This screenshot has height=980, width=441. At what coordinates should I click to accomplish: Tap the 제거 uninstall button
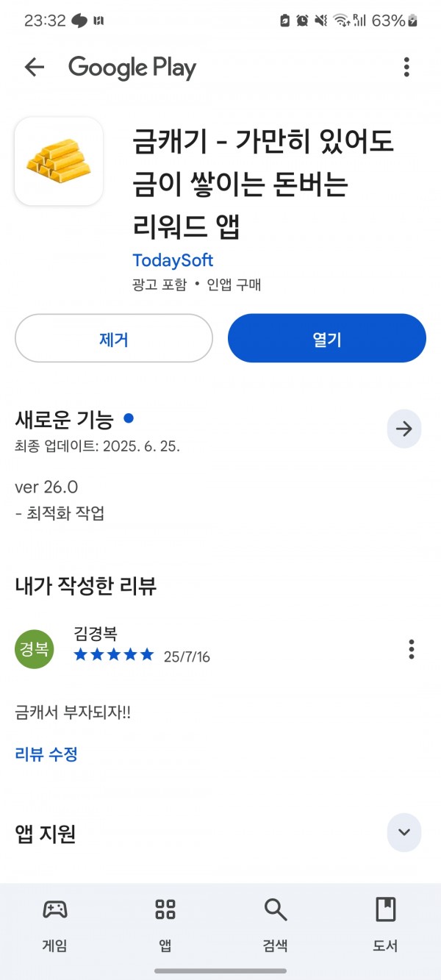pyautogui.click(x=114, y=338)
